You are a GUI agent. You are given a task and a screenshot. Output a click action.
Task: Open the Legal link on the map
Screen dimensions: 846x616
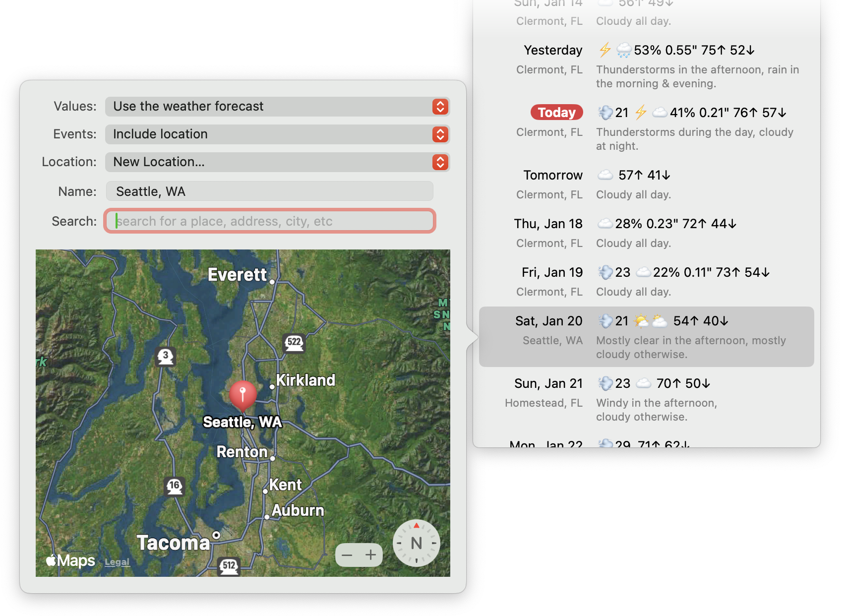117,562
